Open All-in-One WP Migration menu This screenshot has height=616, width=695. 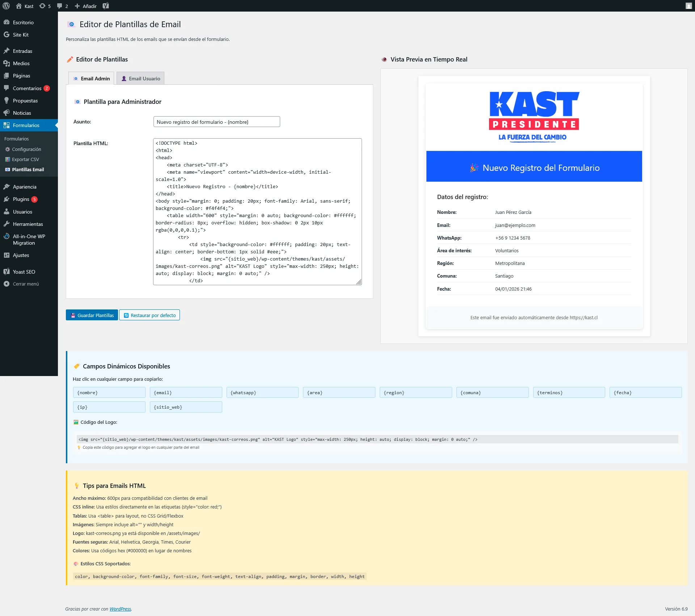coord(29,240)
